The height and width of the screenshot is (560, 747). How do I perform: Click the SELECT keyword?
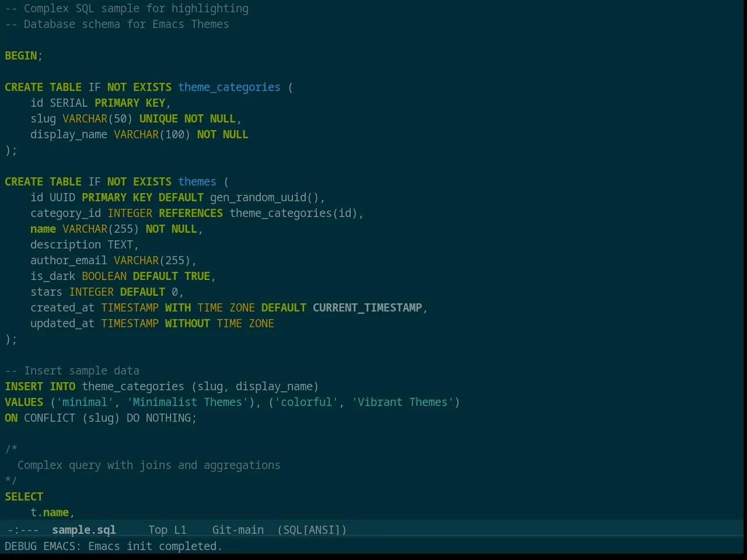point(24,496)
